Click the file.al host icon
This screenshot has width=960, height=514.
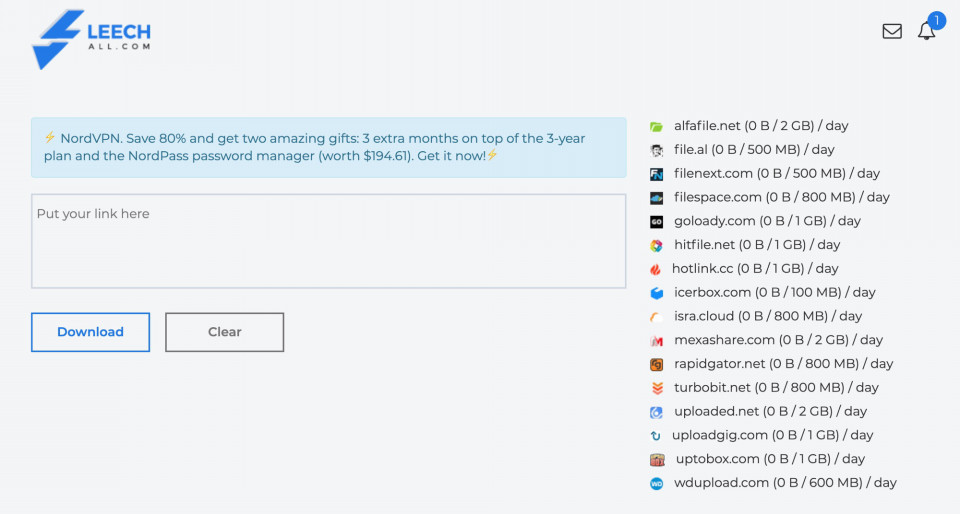click(x=656, y=151)
